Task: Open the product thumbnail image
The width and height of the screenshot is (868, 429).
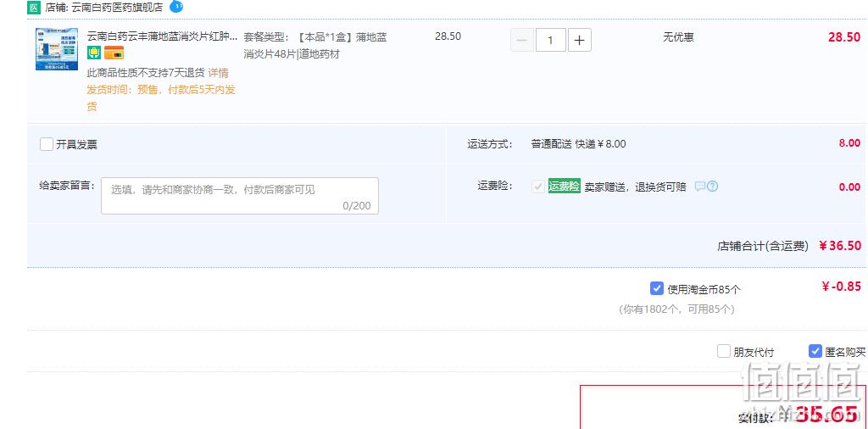Action: tap(57, 49)
